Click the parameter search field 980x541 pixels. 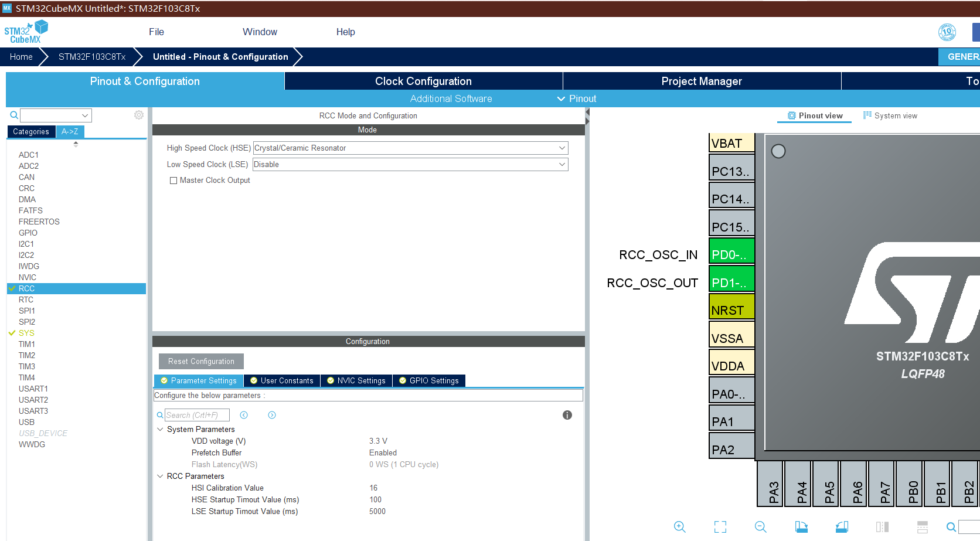coord(197,415)
